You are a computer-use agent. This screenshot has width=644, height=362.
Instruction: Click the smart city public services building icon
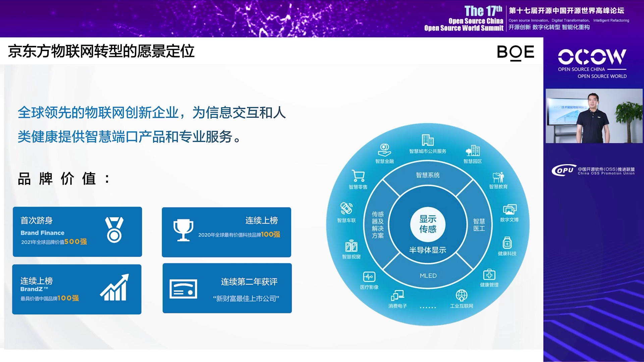pos(428,140)
